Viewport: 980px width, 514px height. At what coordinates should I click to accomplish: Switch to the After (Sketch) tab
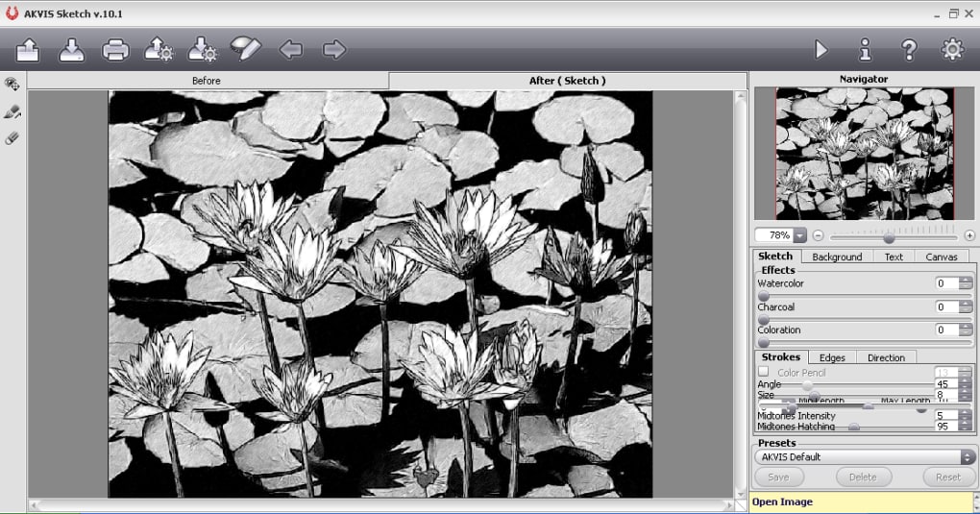point(568,81)
